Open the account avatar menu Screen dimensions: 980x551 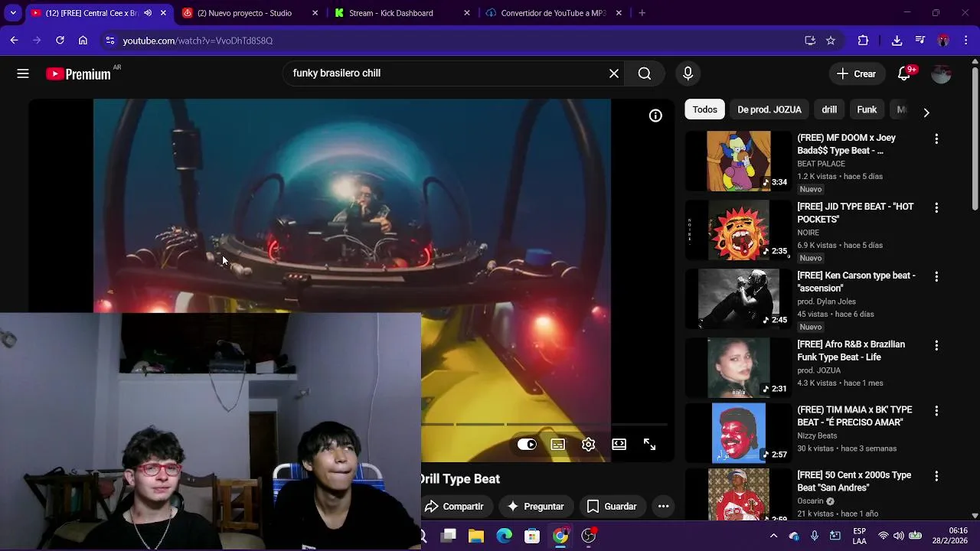(941, 73)
